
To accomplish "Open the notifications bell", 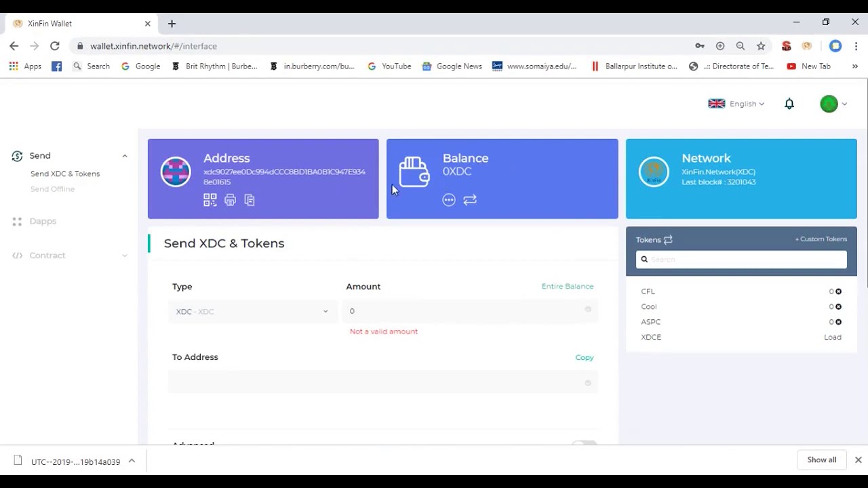I will click(789, 104).
